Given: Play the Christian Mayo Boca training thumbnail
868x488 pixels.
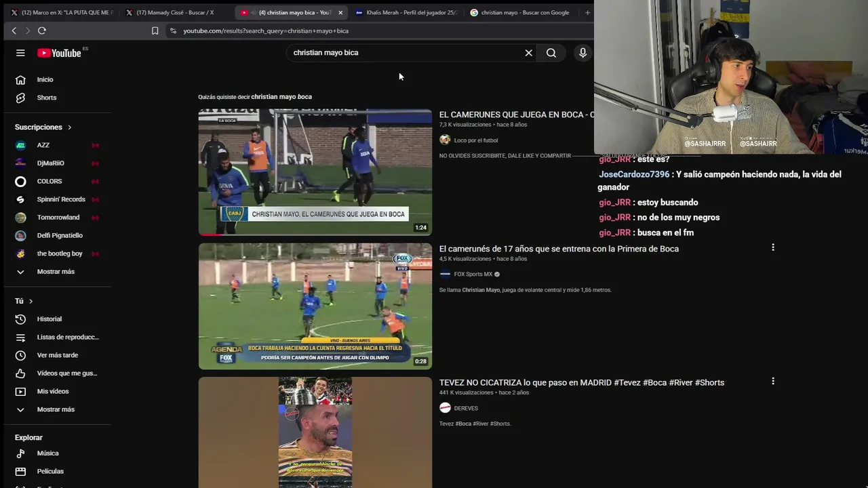Looking at the screenshot, I should (x=315, y=172).
